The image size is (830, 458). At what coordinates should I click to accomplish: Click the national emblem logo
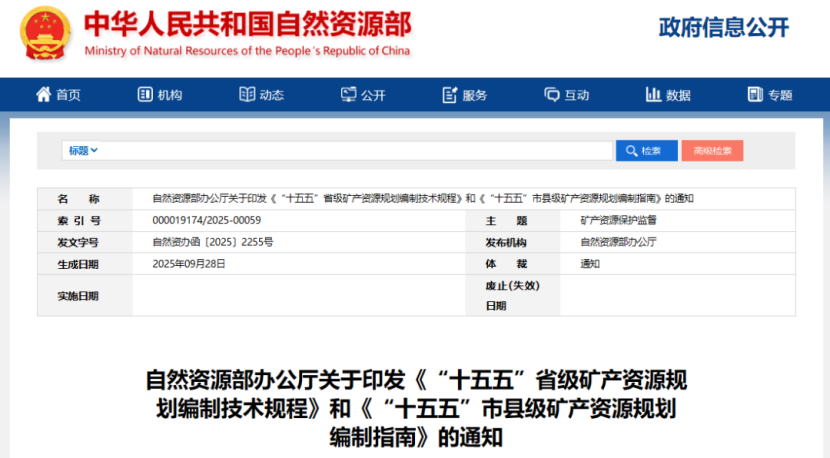pos(46,33)
